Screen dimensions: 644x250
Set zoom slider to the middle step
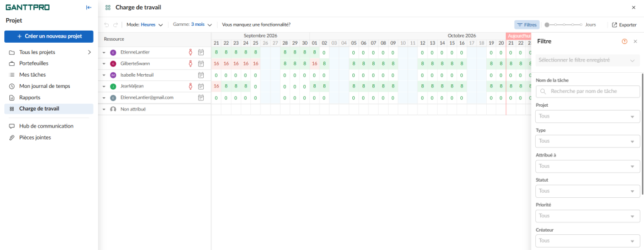(x=564, y=24)
